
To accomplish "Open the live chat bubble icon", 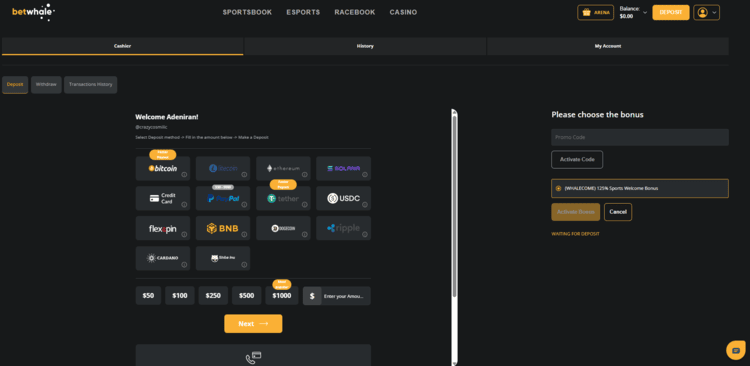I will 736,350.
